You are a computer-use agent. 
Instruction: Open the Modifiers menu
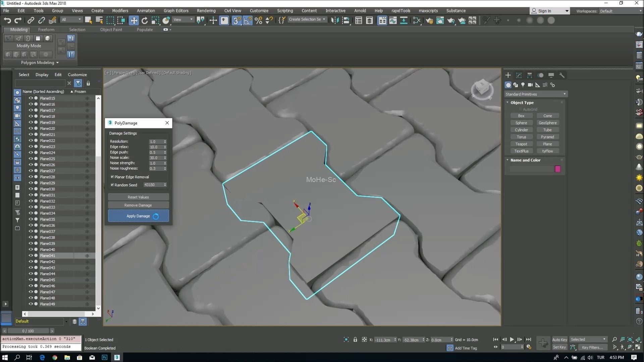(x=120, y=11)
